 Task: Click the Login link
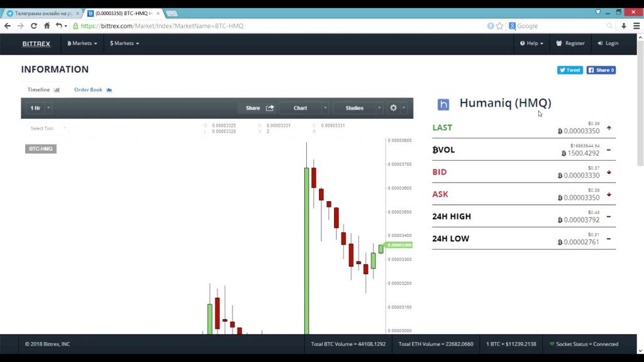click(608, 43)
